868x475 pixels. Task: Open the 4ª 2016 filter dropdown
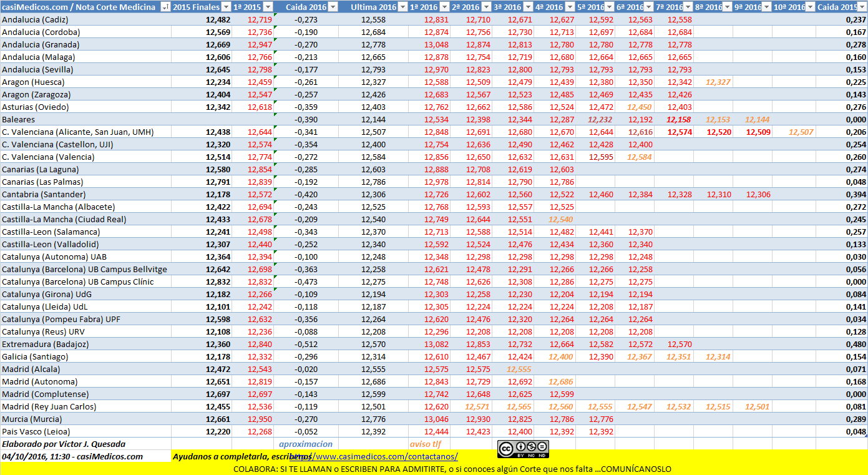click(569, 7)
